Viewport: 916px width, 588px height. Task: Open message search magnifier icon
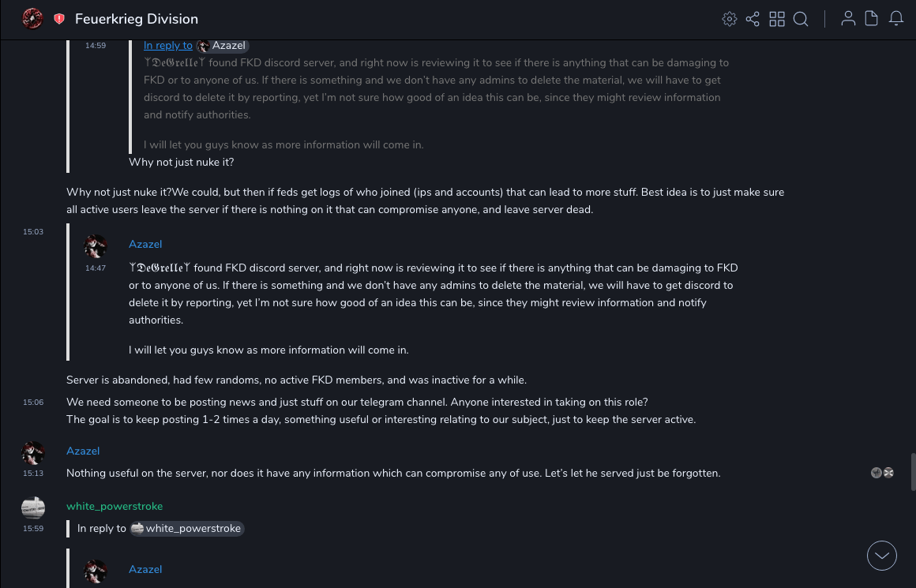point(801,19)
